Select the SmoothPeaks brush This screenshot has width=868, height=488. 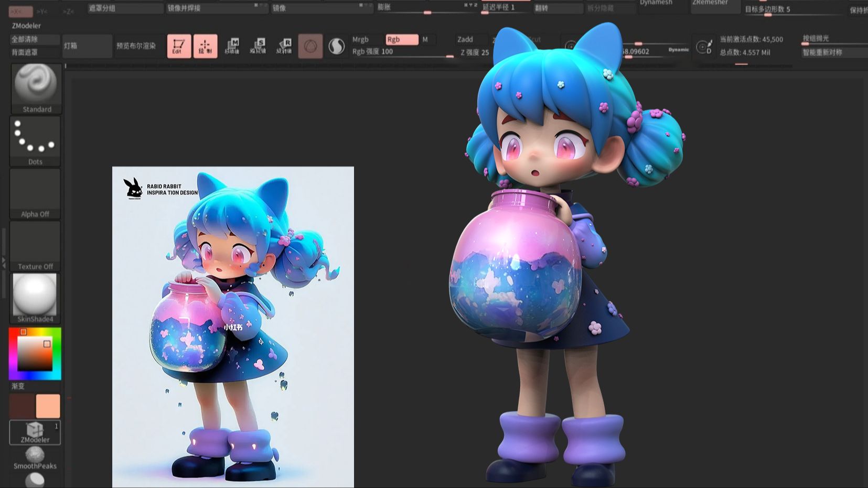(35, 458)
